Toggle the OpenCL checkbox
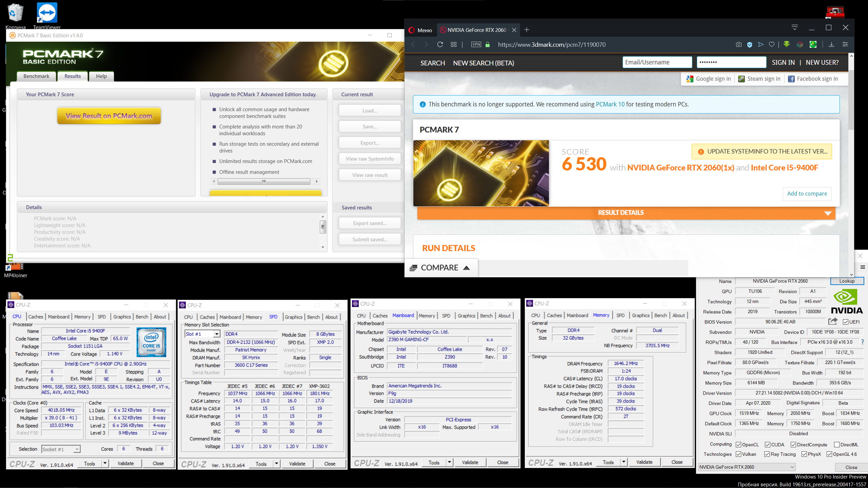The image size is (868, 488). (738, 445)
